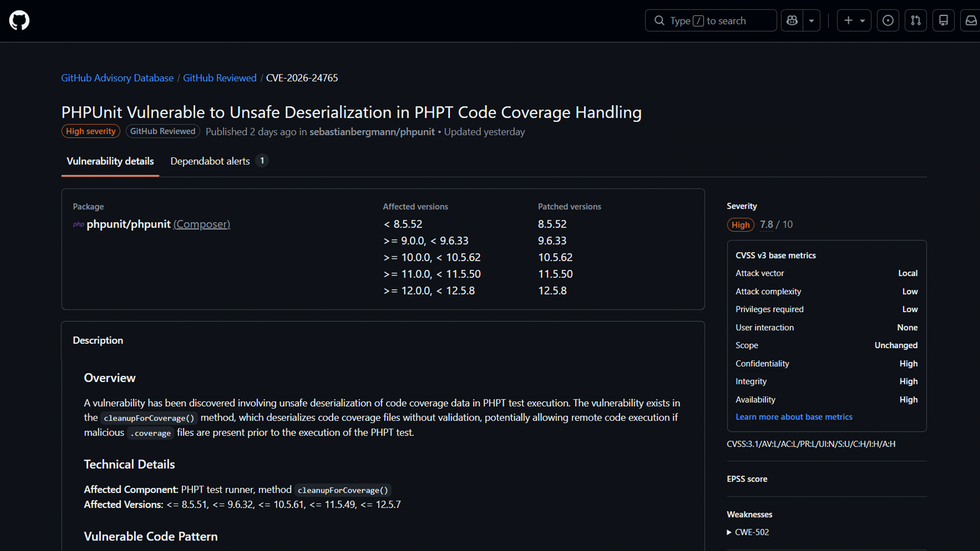Open the Copilot dropdown arrow
Screen dimensions: 980x551
pyautogui.click(x=812, y=20)
